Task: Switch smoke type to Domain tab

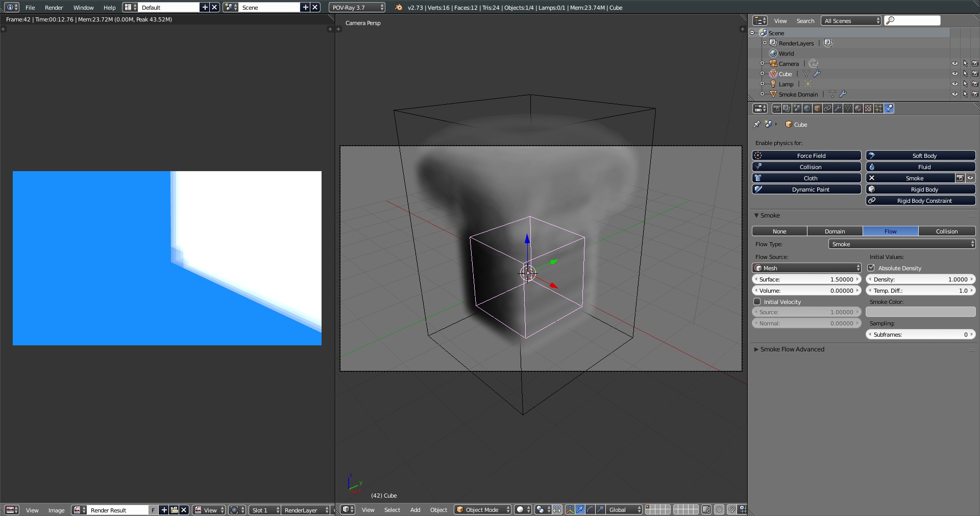Action: (835, 231)
